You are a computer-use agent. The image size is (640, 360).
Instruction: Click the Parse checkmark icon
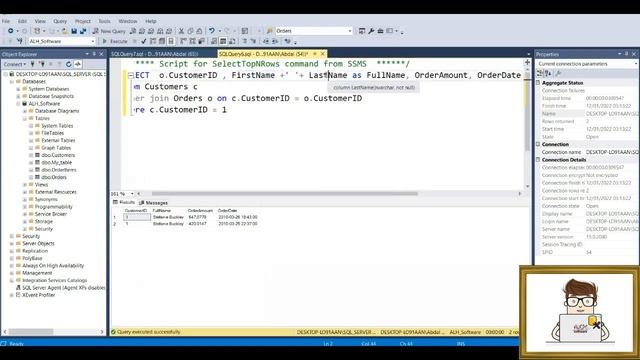point(144,41)
